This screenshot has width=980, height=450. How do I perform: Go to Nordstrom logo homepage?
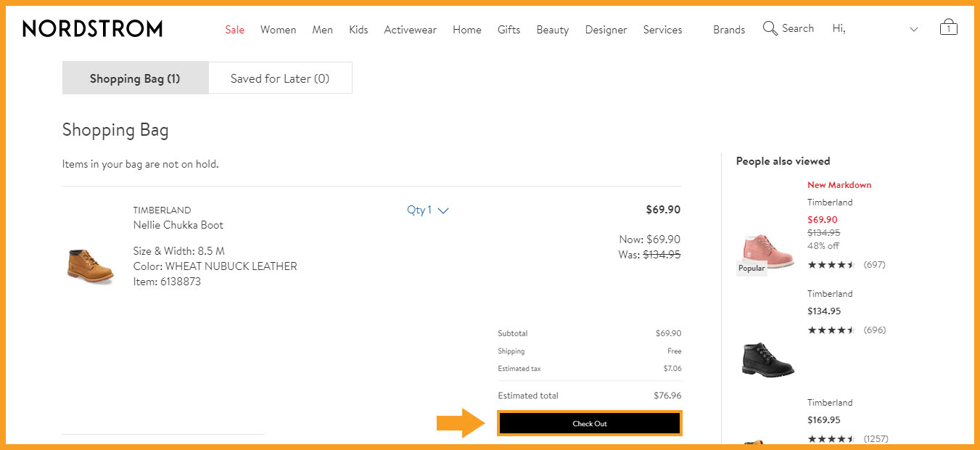93,29
